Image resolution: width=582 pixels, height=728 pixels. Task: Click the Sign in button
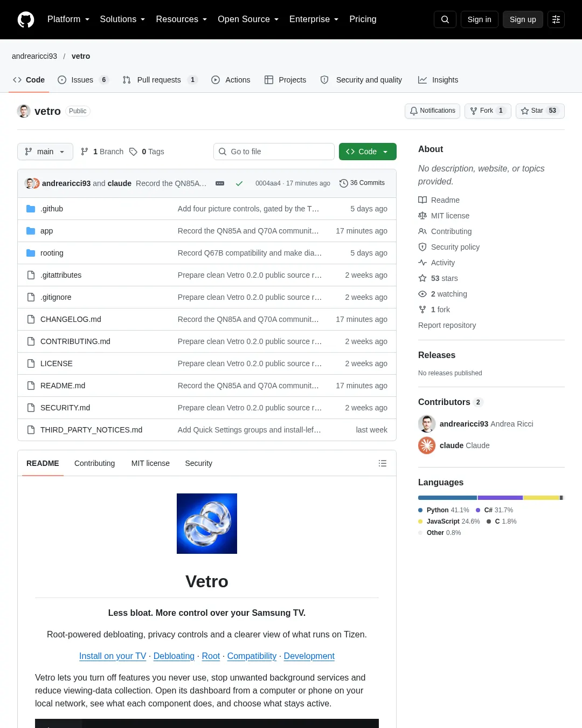480,19
